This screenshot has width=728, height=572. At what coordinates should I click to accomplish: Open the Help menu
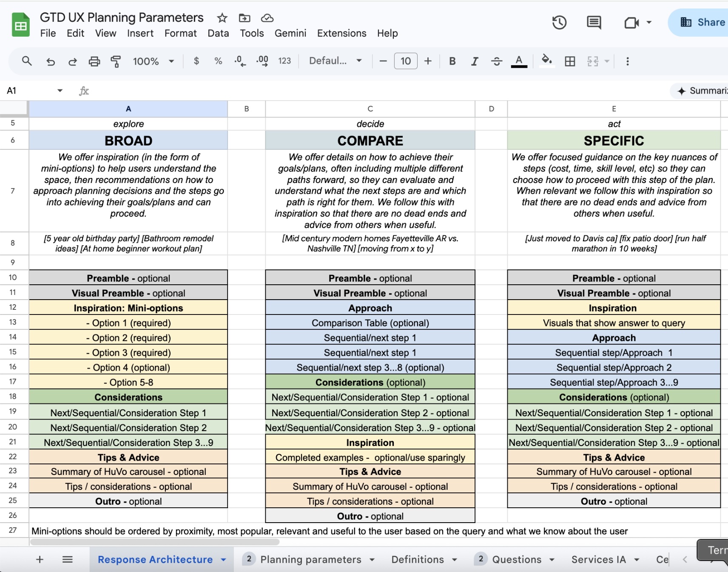pos(387,33)
